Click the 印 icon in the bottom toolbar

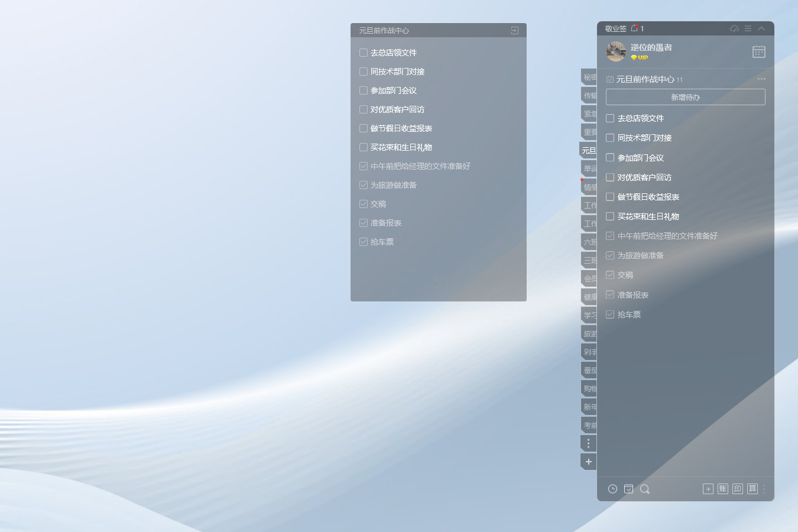(737, 489)
